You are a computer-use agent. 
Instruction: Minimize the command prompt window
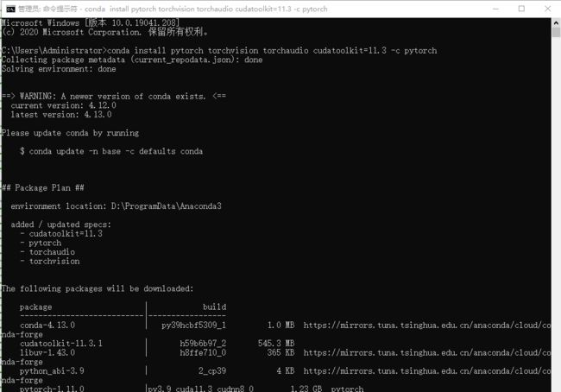495,9
